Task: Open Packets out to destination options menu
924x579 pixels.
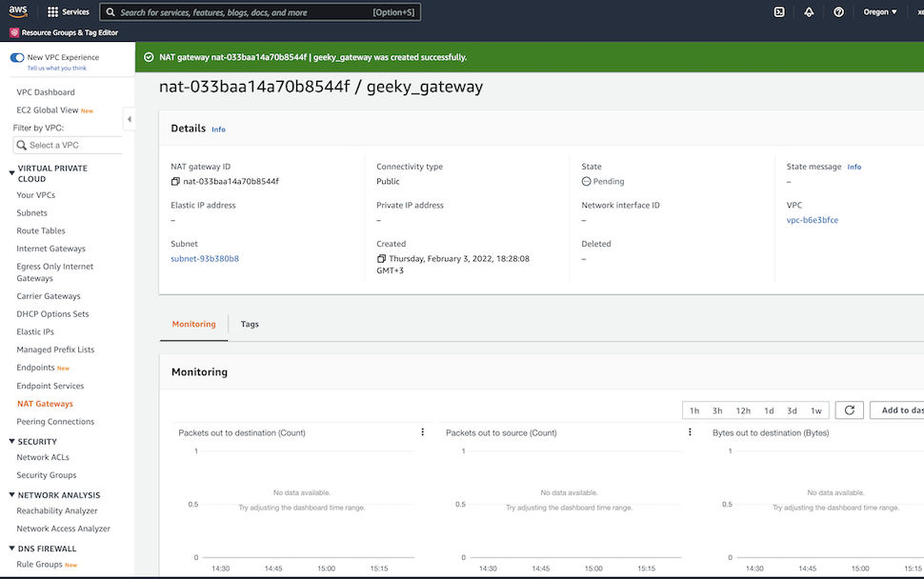Action: pyautogui.click(x=423, y=432)
